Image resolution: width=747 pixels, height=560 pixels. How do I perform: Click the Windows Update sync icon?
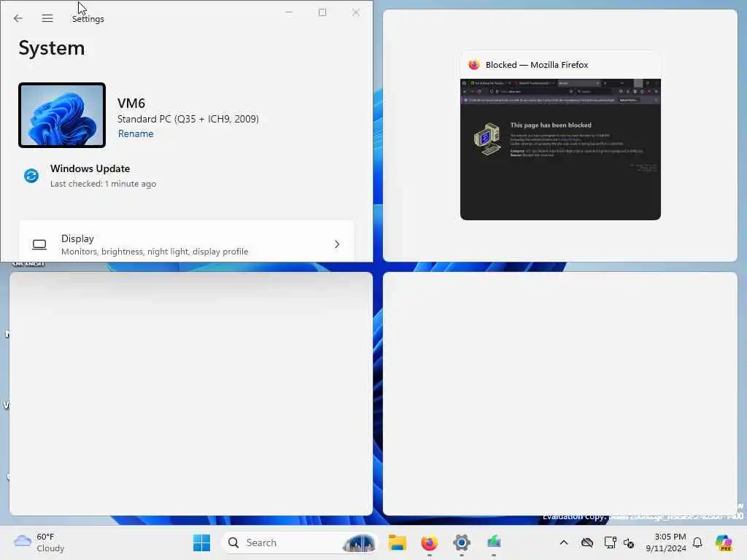click(x=31, y=176)
